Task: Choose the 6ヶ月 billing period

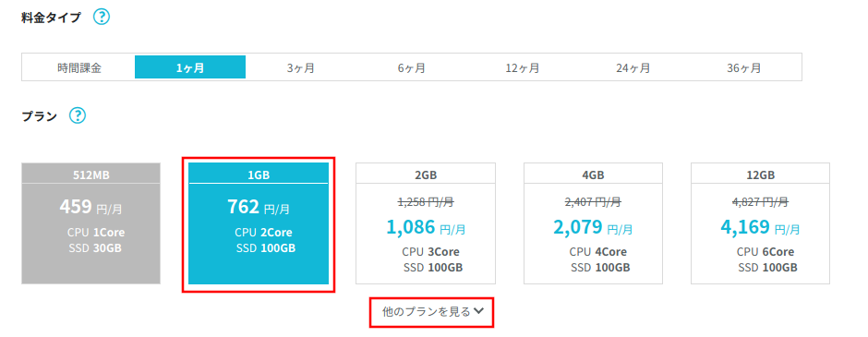Action: click(412, 68)
